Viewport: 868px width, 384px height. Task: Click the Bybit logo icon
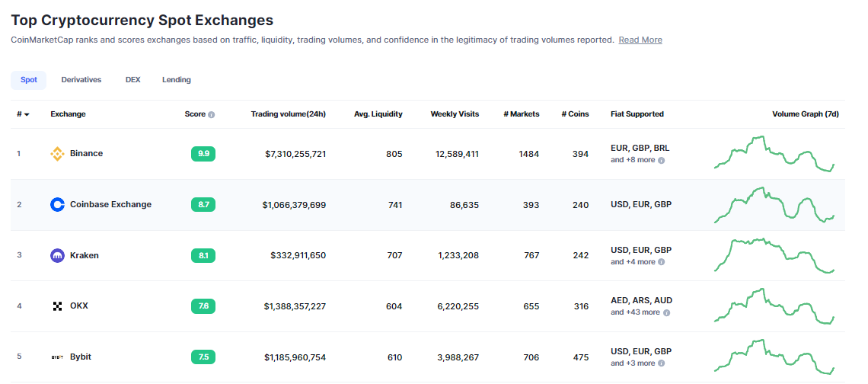point(58,357)
